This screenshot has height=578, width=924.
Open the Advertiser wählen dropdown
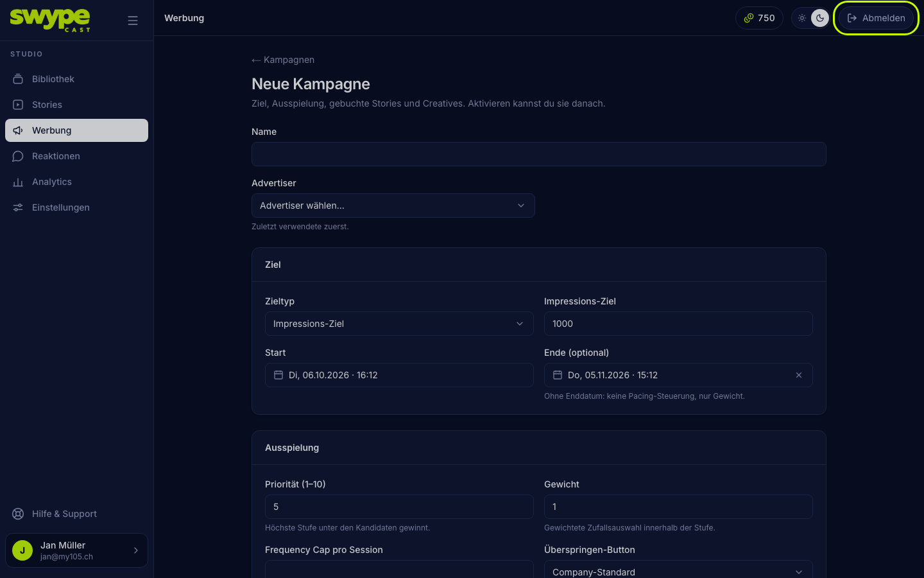click(x=393, y=206)
